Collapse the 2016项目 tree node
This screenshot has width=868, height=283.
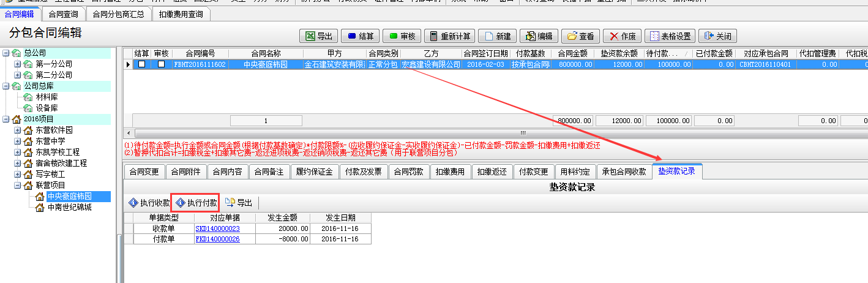[6, 119]
